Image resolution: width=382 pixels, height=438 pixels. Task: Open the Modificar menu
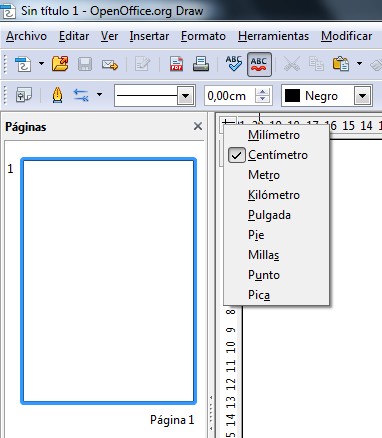347,36
